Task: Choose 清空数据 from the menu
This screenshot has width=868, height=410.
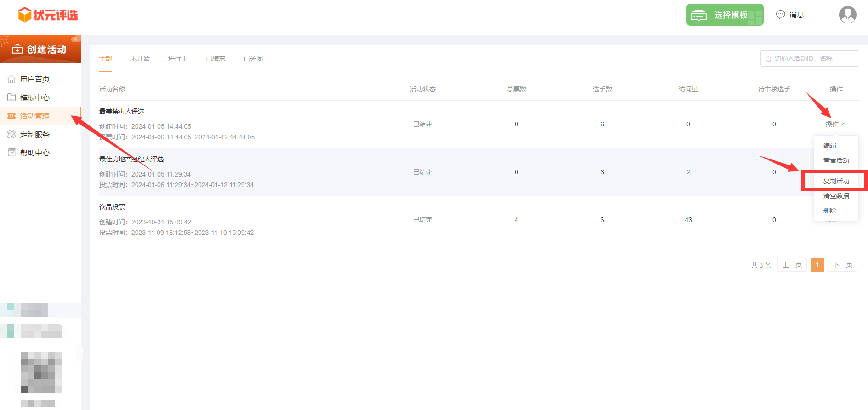Action: pos(836,196)
